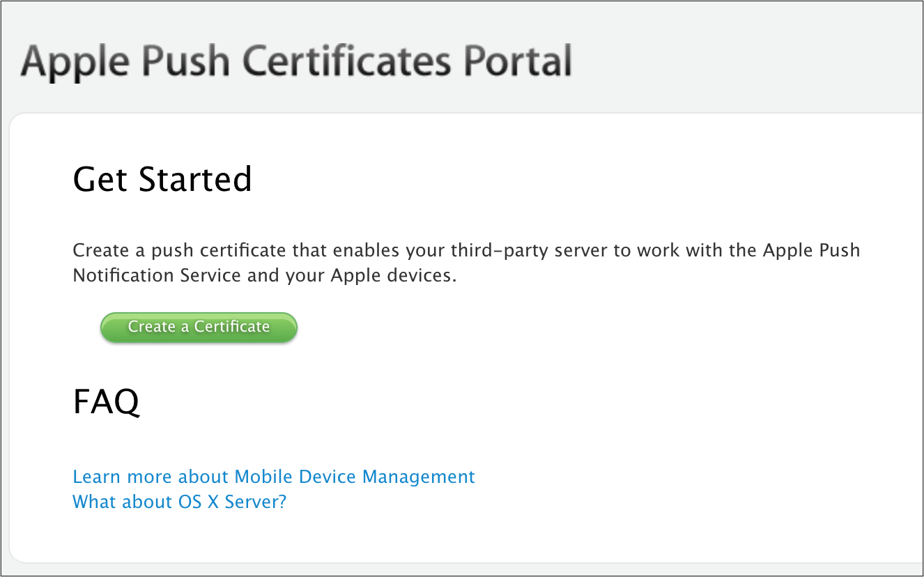Image resolution: width=924 pixels, height=577 pixels.
Task: Click the Create a Certificate button
Action: tap(199, 328)
